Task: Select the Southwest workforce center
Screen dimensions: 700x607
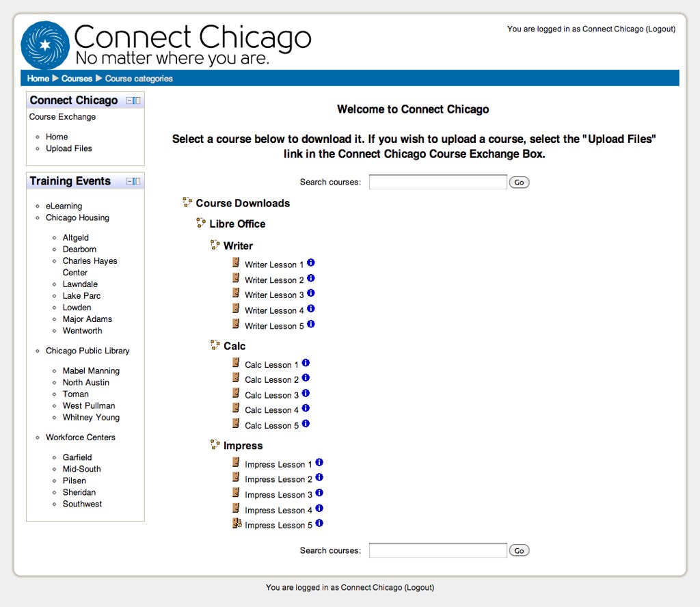Action: (82, 504)
